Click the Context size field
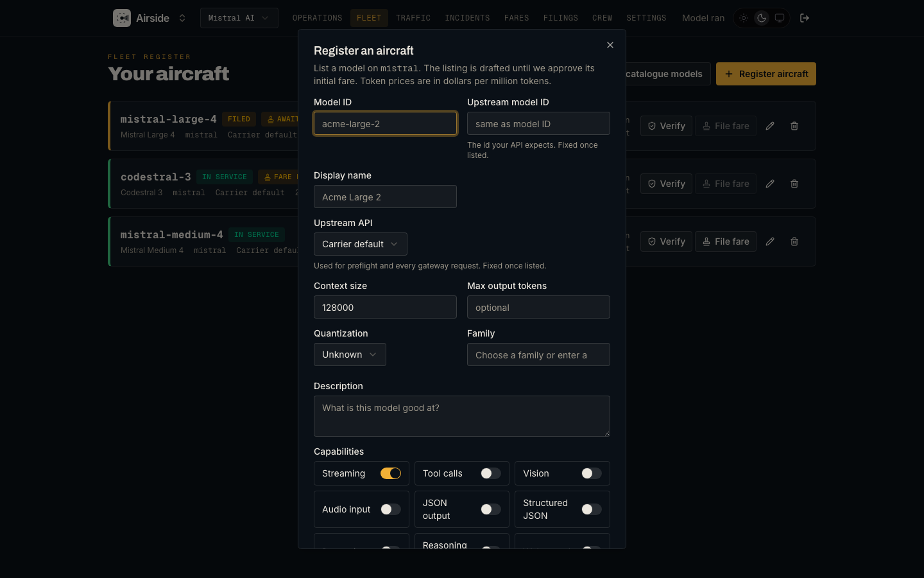924x578 pixels. pyautogui.click(x=385, y=307)
